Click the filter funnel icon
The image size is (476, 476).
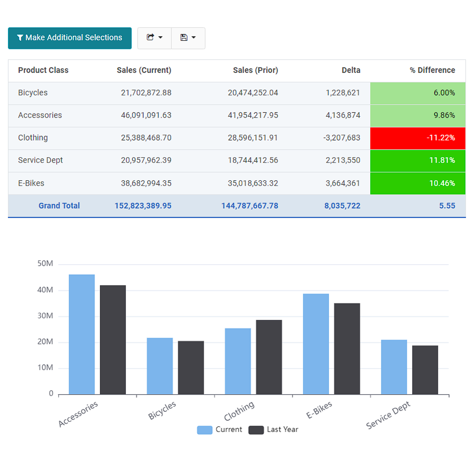pos(20,38)
